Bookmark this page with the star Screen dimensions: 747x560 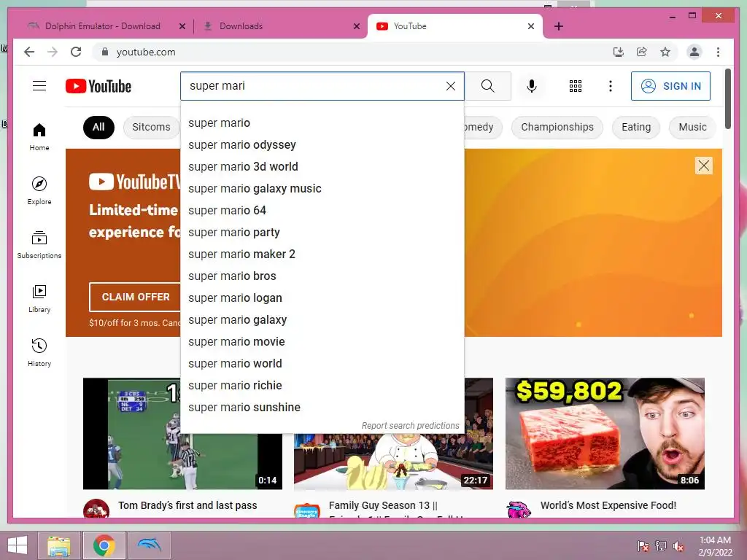665,52
